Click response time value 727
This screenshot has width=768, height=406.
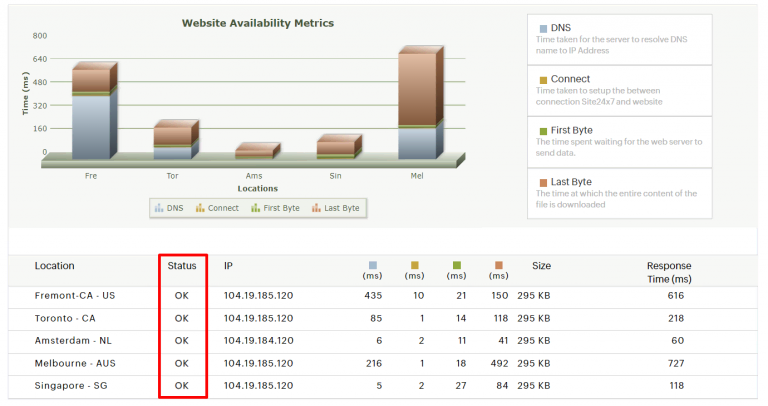[x=676, y=363]
